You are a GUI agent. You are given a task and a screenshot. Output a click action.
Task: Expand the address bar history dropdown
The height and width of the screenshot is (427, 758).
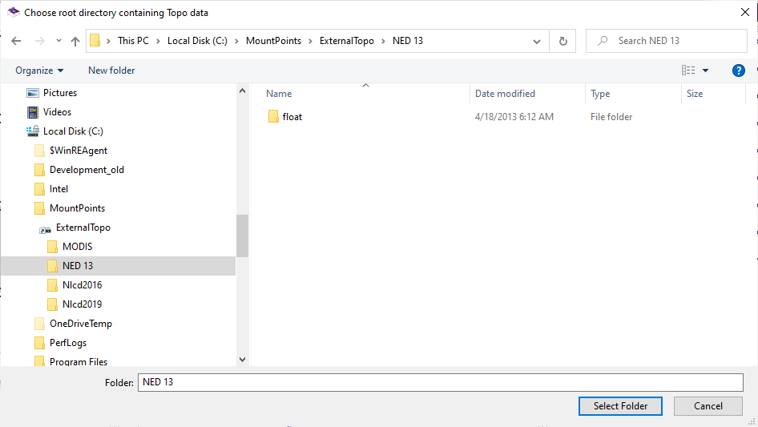[537, 41]
